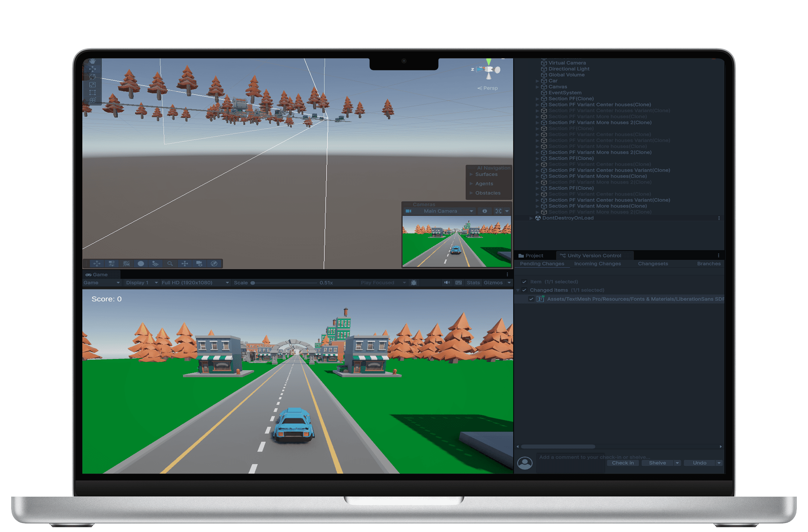Image resolution: width=808 pixels, height=532 pixels.
Task: Switch to the Incoming Changes tab
Action: point(597,263)
